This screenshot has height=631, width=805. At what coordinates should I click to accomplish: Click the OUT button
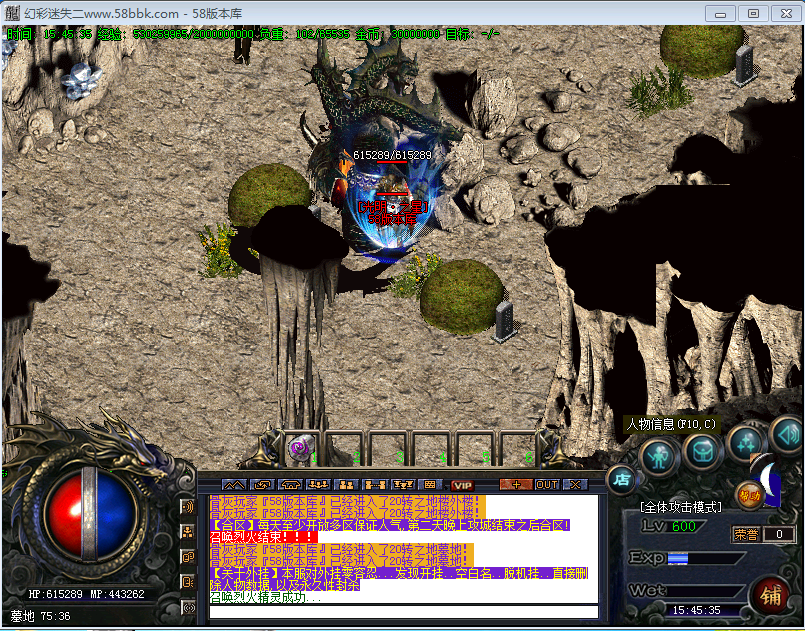click(547, 485)
